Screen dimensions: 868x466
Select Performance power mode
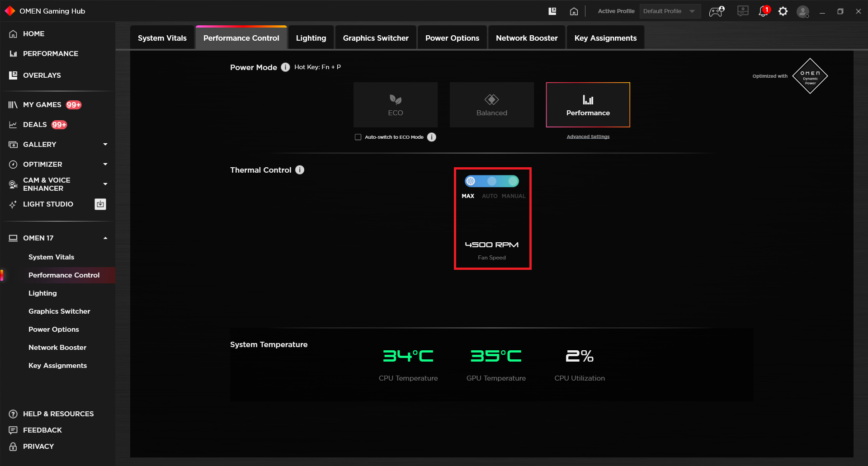coord(588,105)
